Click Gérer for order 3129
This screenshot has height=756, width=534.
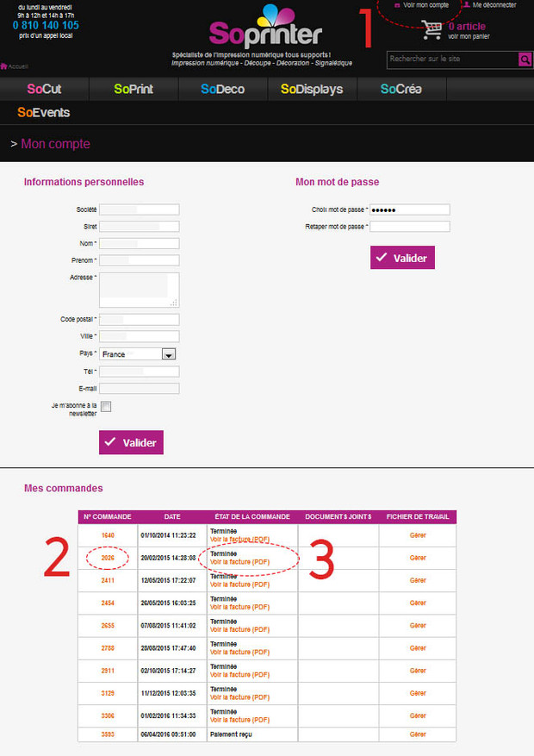418,693
